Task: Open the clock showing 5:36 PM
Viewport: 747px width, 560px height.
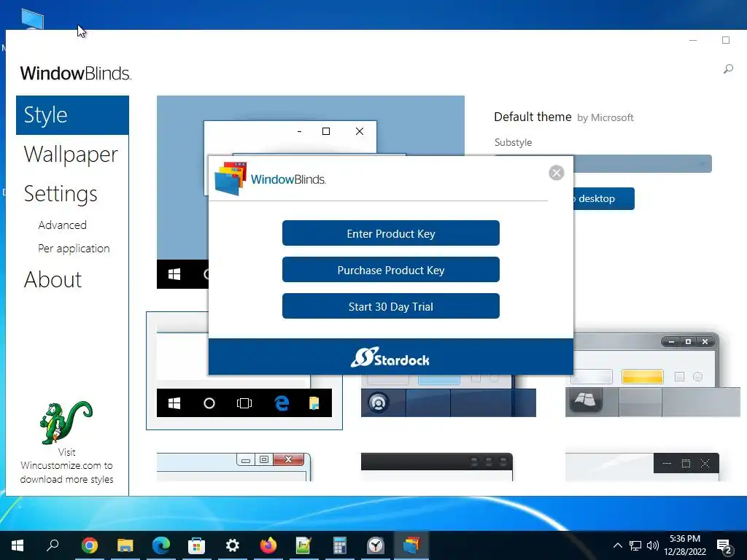Action: coord(685,545)
